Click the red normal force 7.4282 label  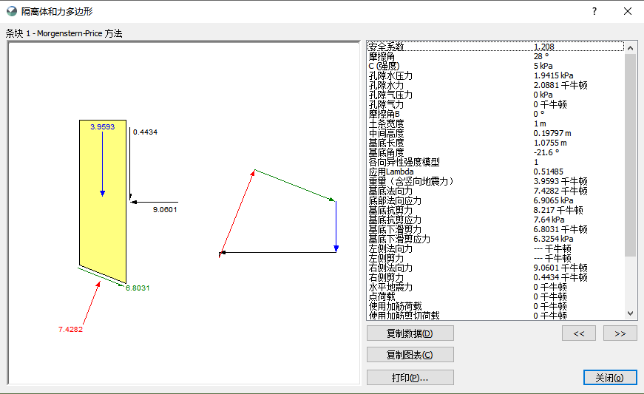(70, 329)
